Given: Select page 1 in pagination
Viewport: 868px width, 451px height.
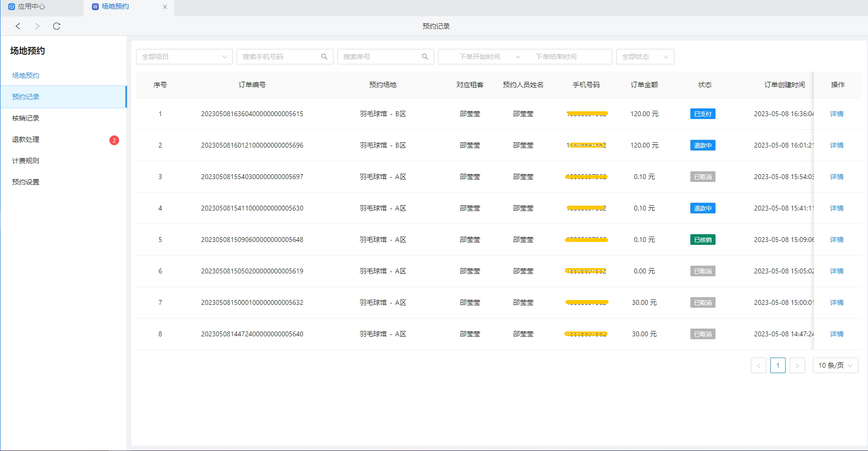Looking at the screenshot, I should [x=778, y=365].
